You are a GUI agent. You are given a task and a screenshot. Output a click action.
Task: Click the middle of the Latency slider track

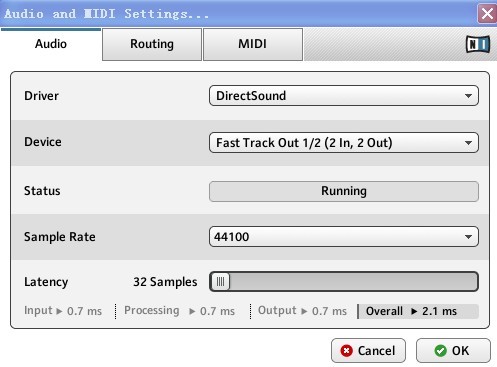[344, 282]
